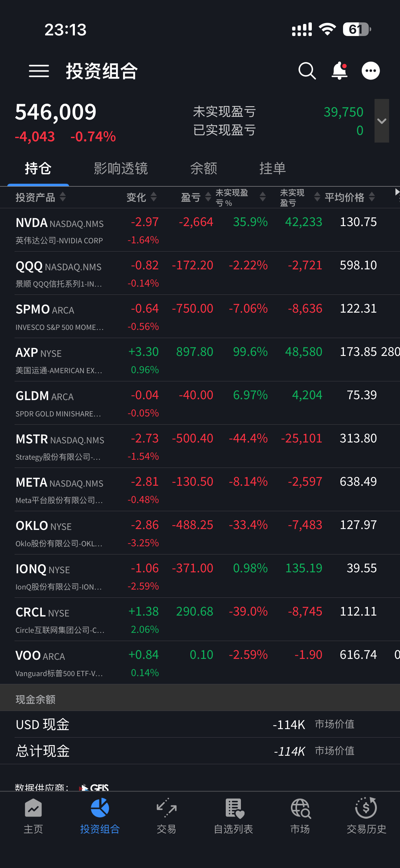The width and height of the screenshot is (400, 868).
Task: Sort by 投资产品 column arrows
Action: (63, 197)
